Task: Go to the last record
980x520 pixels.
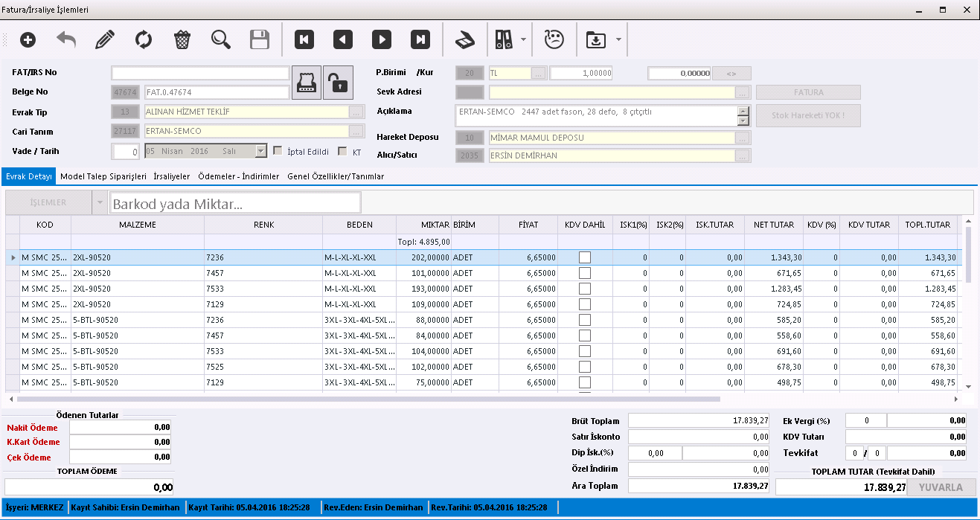Action: 420,39
